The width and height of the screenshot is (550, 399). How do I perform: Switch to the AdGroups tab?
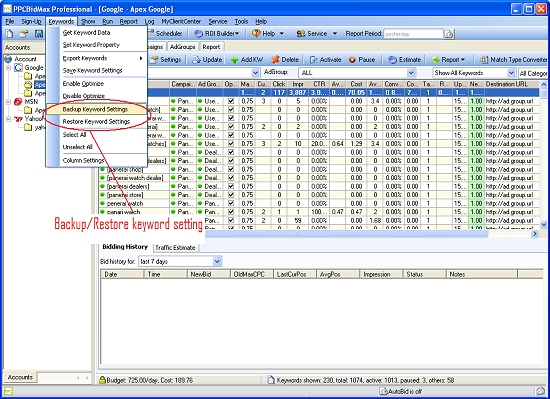coord(182,47)
